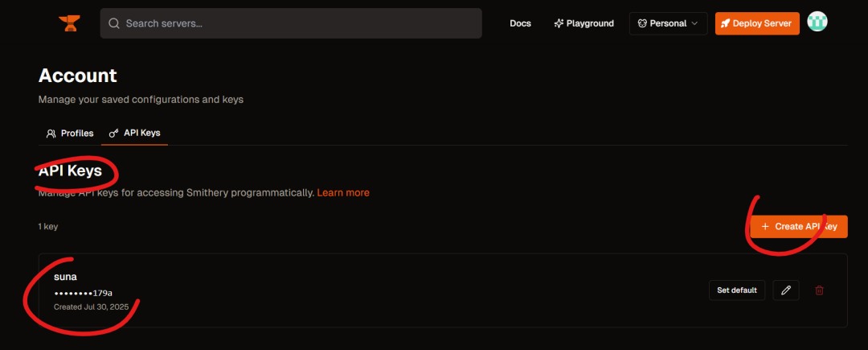Expand the Personal workspace dropdown
868x350 pixels.
pos(668,23)
